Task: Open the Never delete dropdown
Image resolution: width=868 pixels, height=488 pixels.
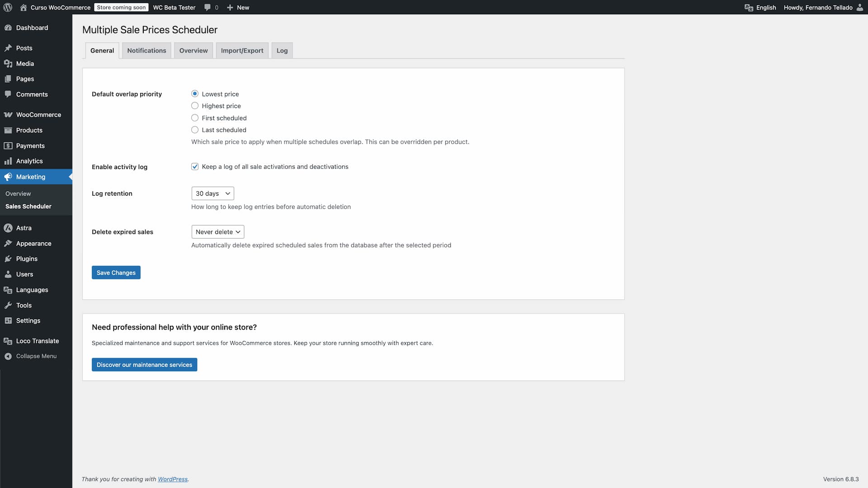Action: [x=217, y=231]
